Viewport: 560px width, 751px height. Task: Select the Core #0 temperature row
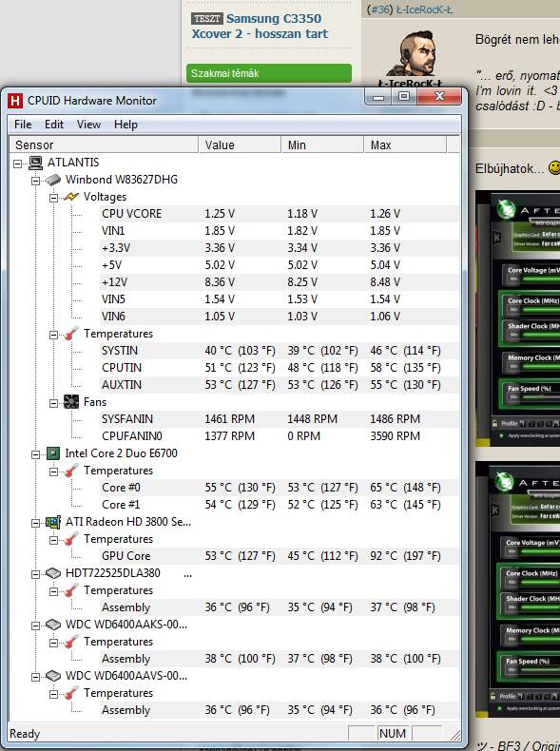click(x=279, y=488)
